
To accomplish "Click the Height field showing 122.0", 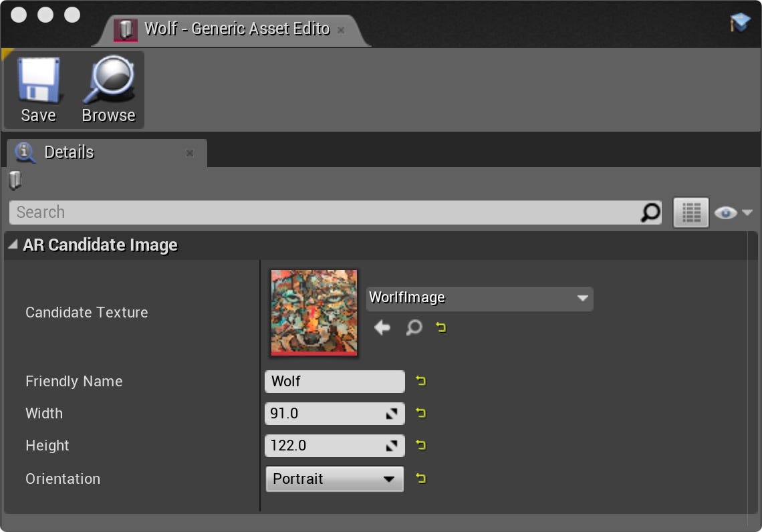I will tap(334, 446).
